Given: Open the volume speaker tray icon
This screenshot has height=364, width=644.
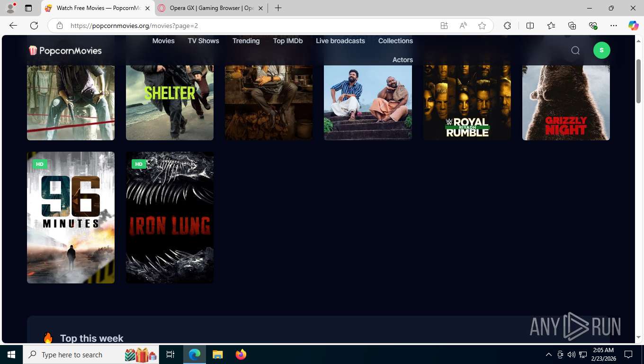Looking at the screenshot, I should pyautogui.click(x=571, y=355).
